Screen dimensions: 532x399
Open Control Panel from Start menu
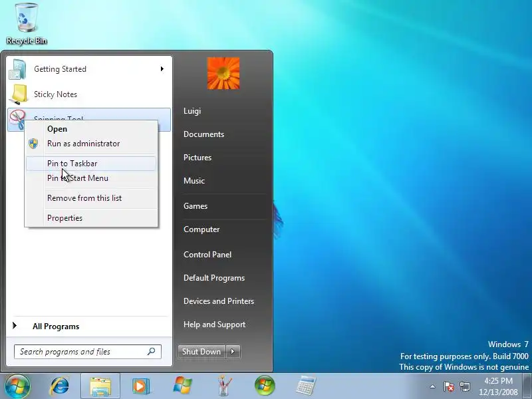[x=207, y=255]
